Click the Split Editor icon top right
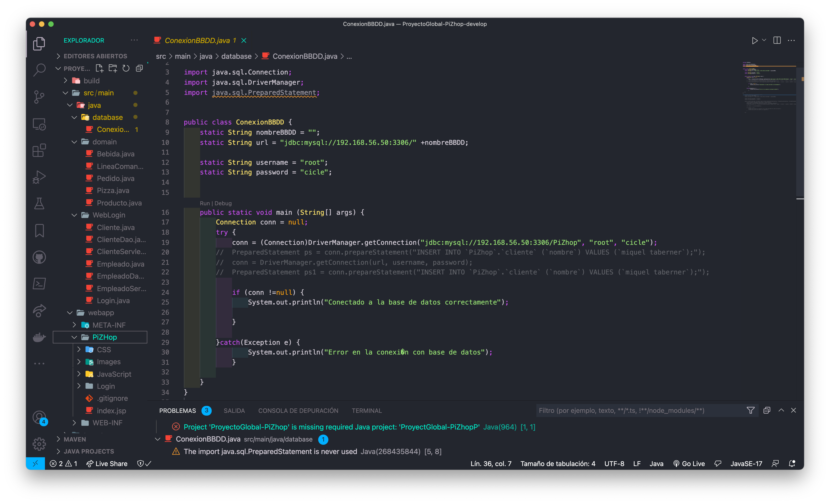Screen dimensions: 830x504 (x=777, y=40)
